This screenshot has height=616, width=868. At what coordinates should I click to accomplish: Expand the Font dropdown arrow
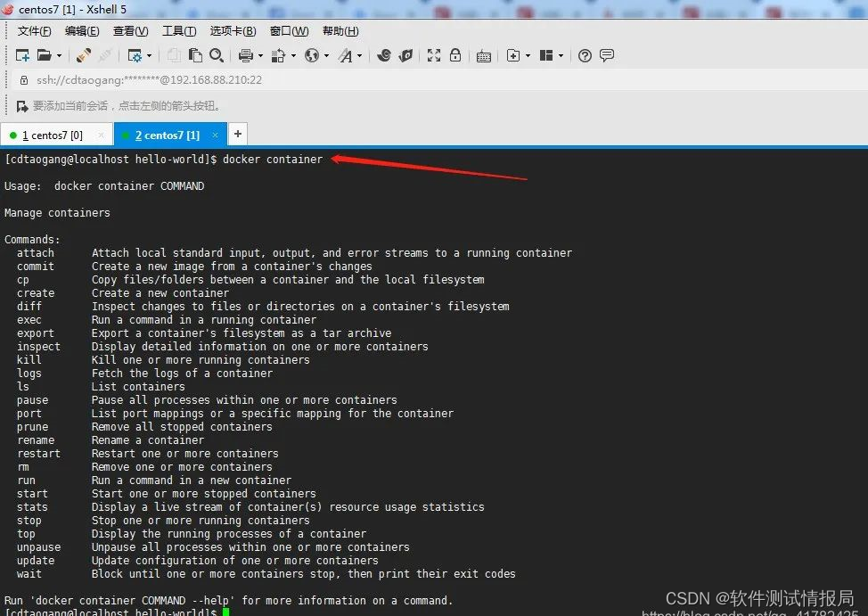(x=360, y=55)
